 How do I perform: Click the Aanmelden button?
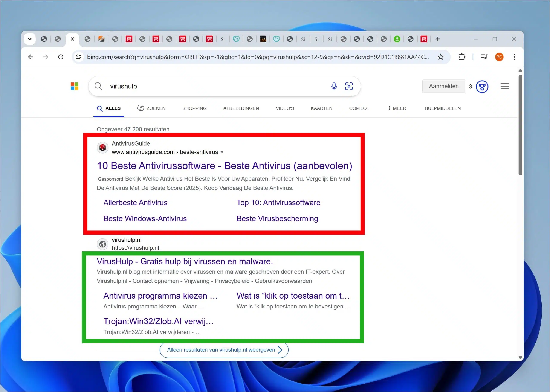coord(444,86)
